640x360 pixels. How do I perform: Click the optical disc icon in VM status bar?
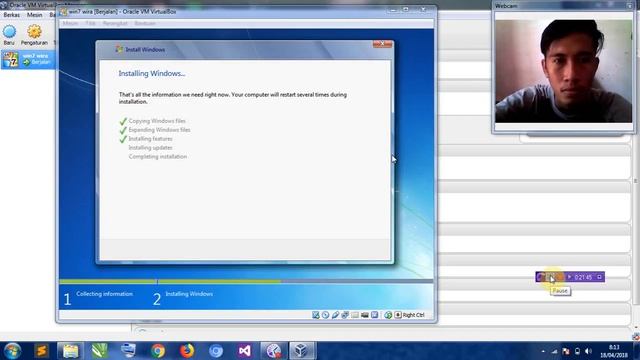(x=325, y=315)
